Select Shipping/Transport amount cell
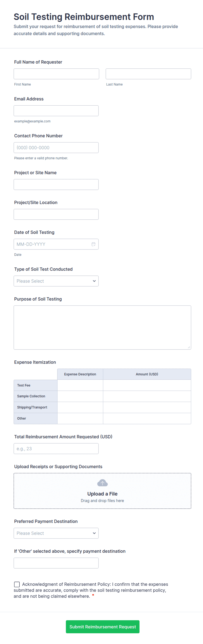203x644 pixels. 147,407
